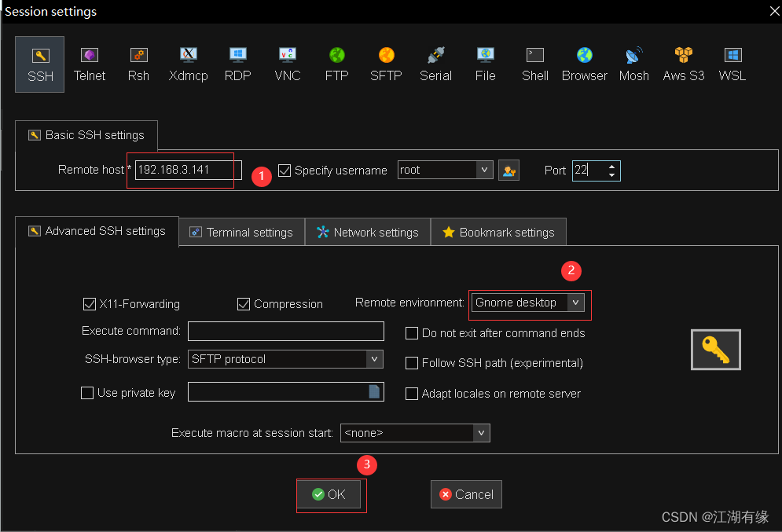This screenshot has width=782, height=532.
Task: Choose the File session type
Action: click(x=485, y=64)
